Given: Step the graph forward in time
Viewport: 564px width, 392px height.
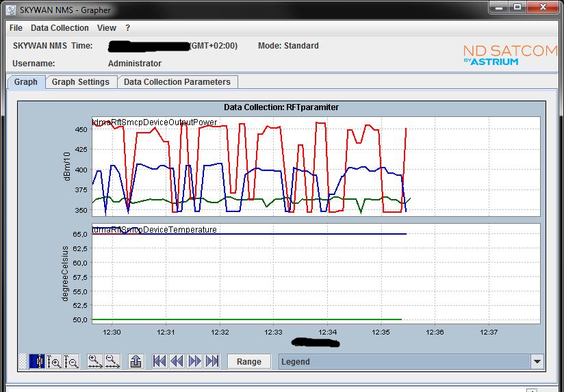Looking at the screenshot, I should (194, 361).
